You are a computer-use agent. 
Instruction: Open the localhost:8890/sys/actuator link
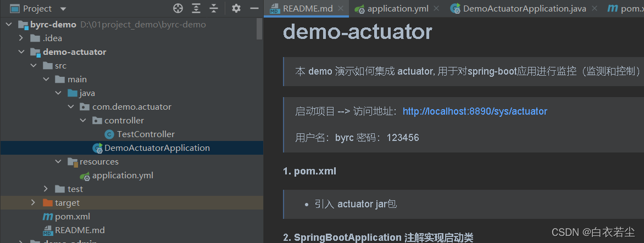click(475, 111)
